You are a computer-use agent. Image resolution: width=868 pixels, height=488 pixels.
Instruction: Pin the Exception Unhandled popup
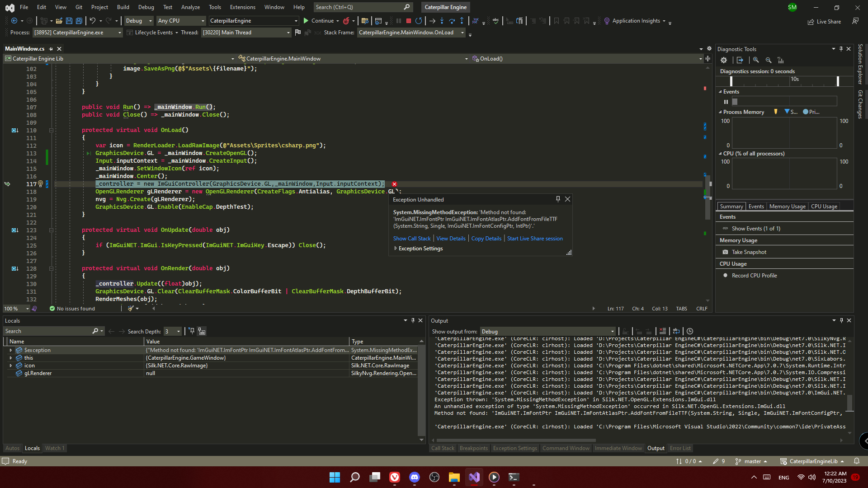point(557,199)
